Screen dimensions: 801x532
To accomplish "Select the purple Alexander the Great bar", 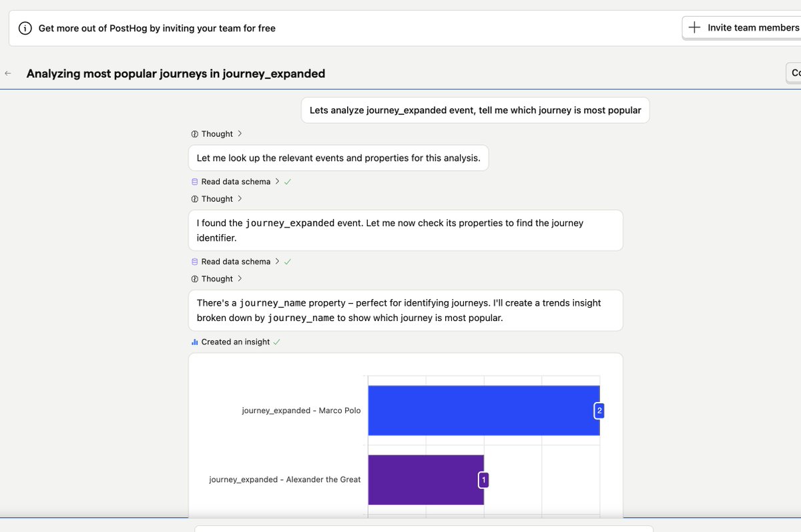I will 426,479.
